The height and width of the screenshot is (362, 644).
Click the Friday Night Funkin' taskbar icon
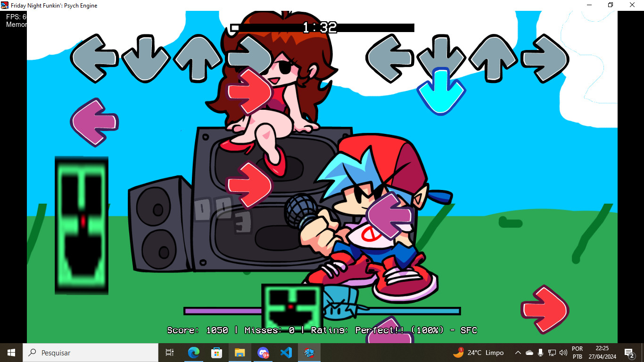tap(309, 353)
